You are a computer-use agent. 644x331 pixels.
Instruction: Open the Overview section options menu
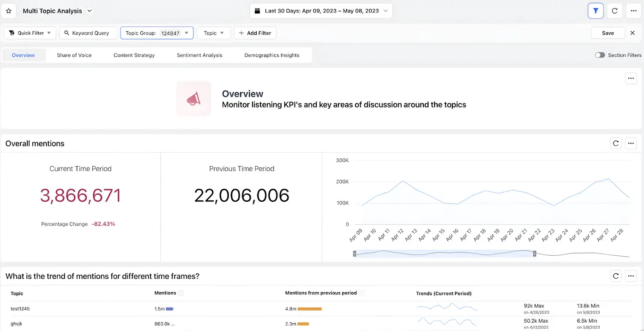click(x=631, y=78)
